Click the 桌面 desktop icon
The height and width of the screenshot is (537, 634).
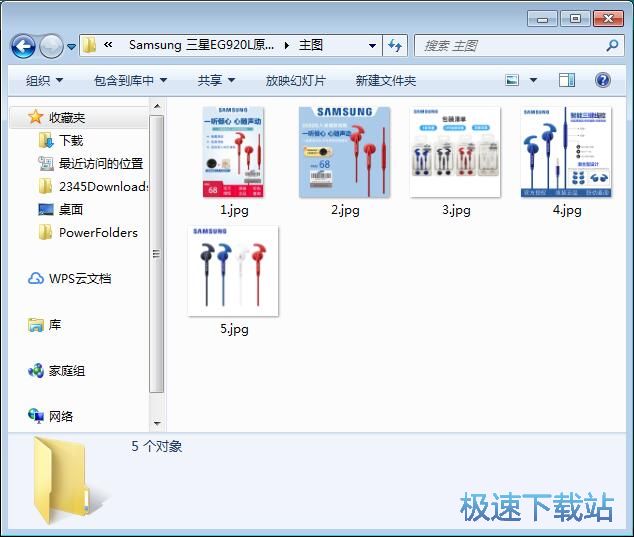pyautogui.click(x=46, y=209)
